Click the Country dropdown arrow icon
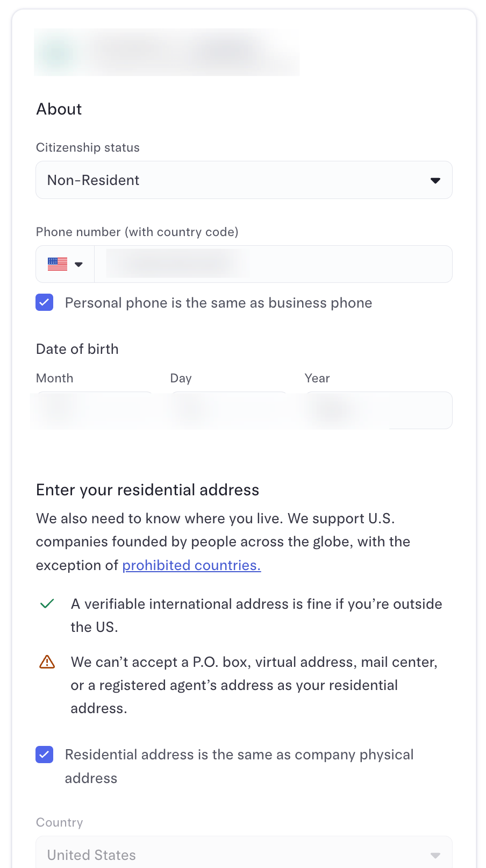The width and height of the screenshot is (486, 868). tap(435, 855)
